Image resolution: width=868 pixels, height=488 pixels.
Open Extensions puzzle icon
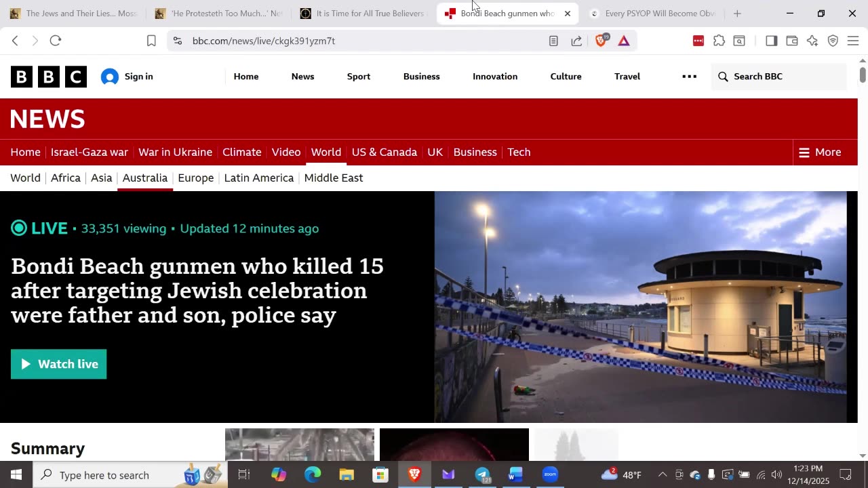[719, 41]
